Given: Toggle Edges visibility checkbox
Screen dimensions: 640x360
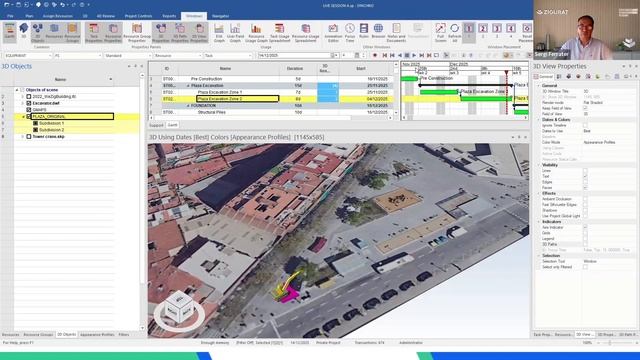Looking at the screenshot, I should (585, 182).
